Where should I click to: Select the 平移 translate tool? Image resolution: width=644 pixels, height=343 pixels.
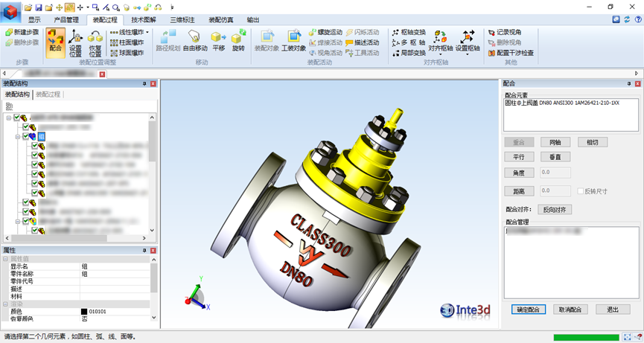click(x=218, y=41)
